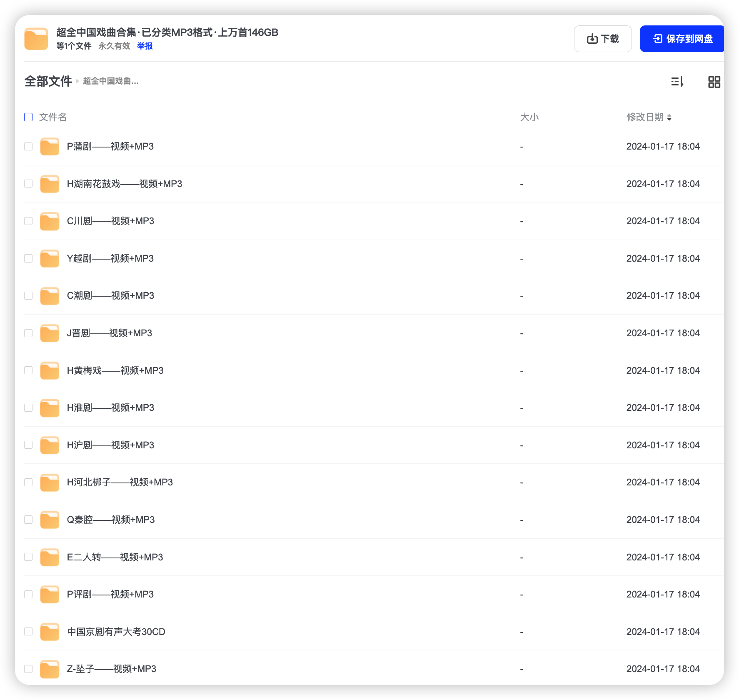Click the 文件名 column header
Viewport: 739px width, 700px height.
click(x=53, y=117)
